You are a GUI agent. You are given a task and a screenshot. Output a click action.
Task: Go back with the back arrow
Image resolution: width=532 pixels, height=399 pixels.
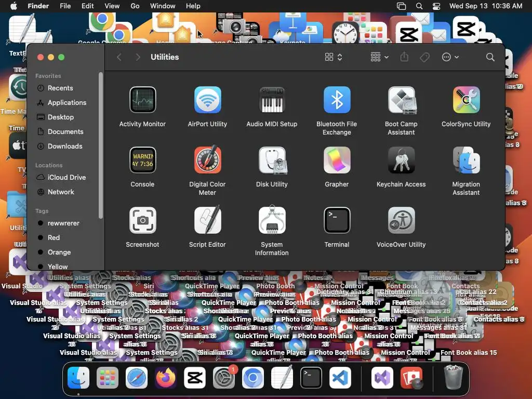[x=119, y=57]
